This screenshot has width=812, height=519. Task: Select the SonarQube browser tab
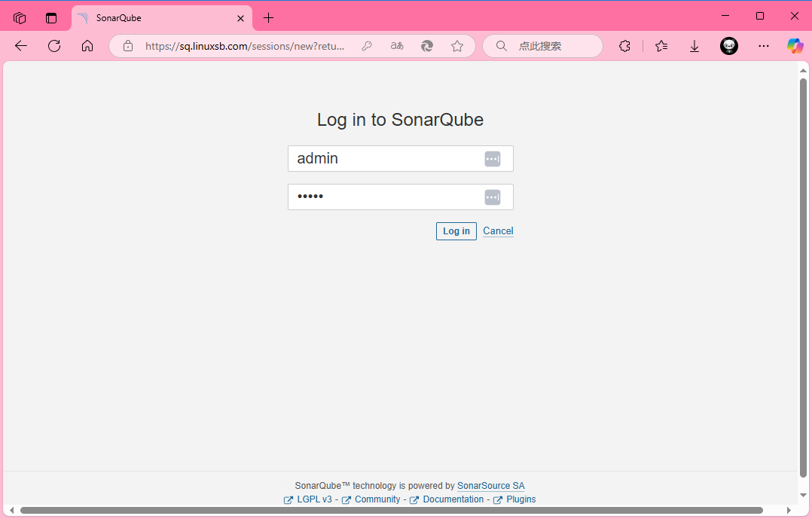pyautogui.click(x=161, y=18)
